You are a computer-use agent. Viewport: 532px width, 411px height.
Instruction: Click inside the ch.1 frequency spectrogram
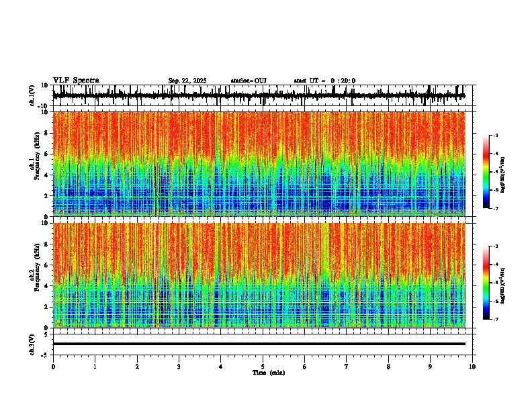pos(259,164)
